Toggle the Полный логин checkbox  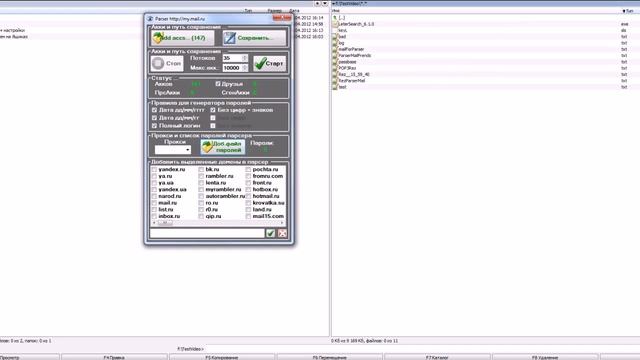click(x=154, y=126)
